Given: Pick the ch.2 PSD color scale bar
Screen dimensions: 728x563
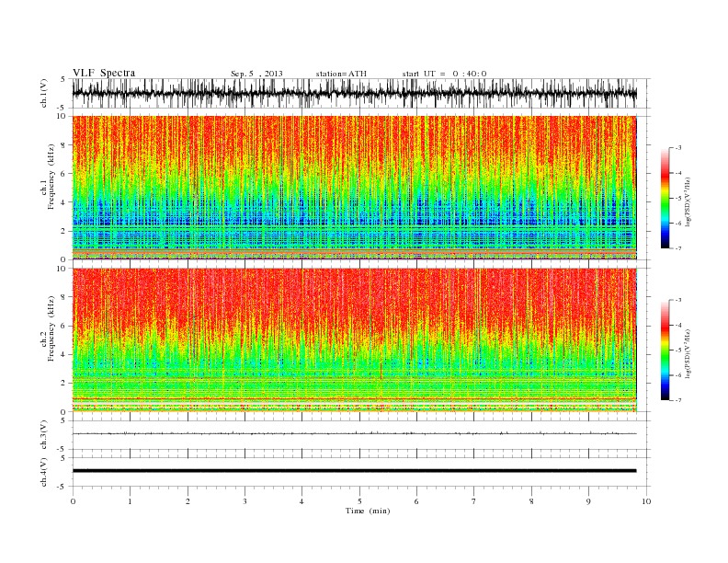Looking at the screenshot, I should (665, 350).
